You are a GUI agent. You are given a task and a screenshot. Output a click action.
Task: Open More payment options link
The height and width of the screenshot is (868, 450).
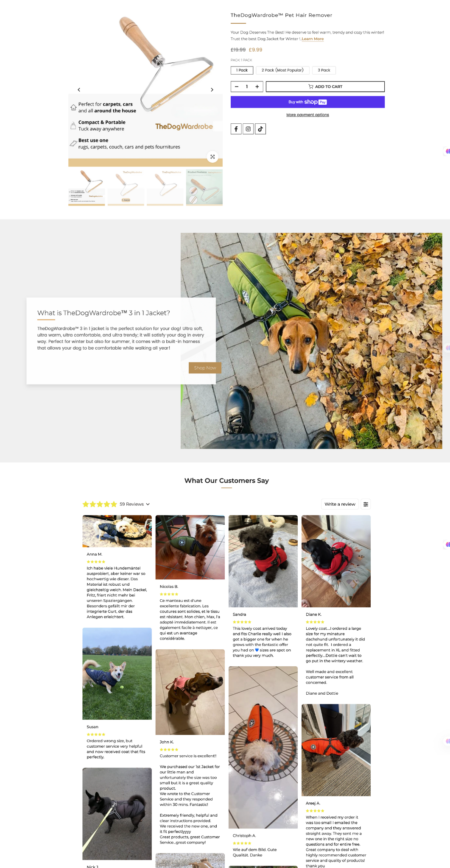click(x=307, y=115)
